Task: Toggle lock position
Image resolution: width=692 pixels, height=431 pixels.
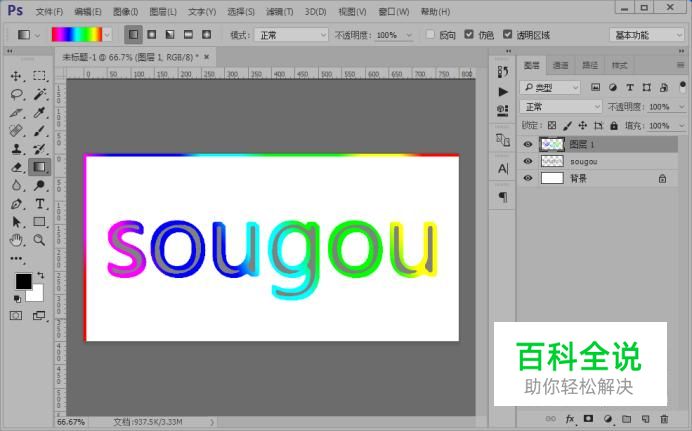Action: pos(583,126)
